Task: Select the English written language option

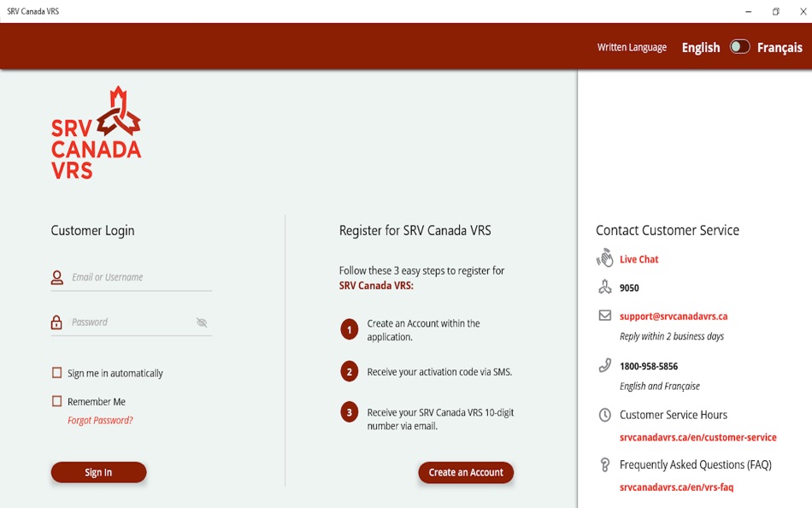Action: click(x=702, y=47)
